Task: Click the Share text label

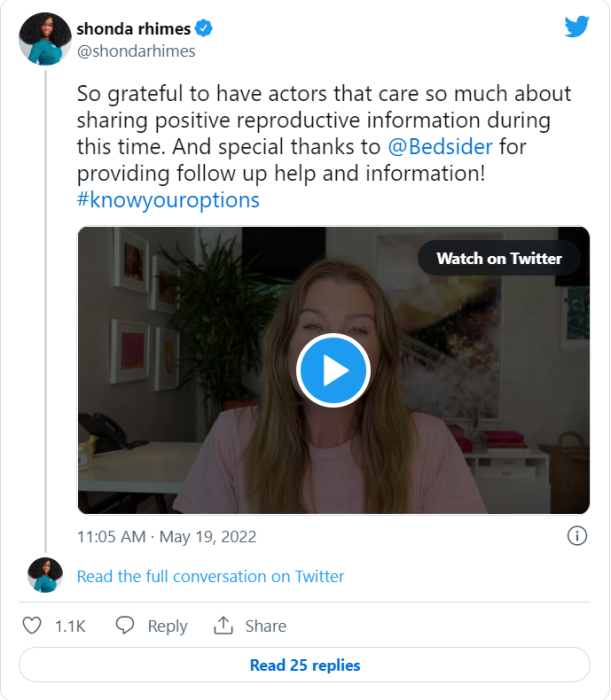Action: pos(265,626)
